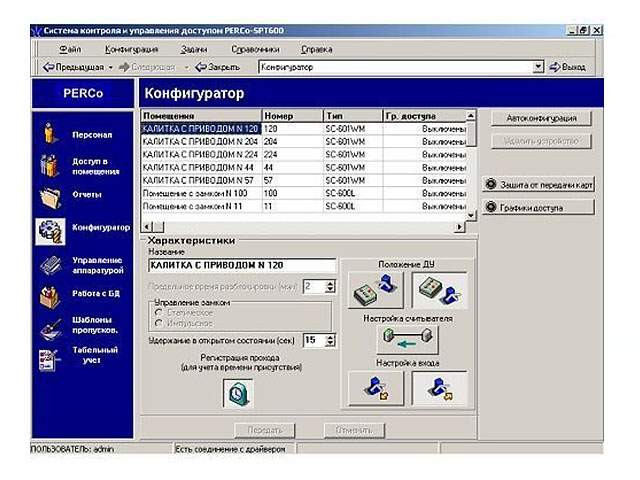Open the Отчеты folder icon
Image resolution: width=640 pixels, height=480 pixels.
[x=50, y=197]
